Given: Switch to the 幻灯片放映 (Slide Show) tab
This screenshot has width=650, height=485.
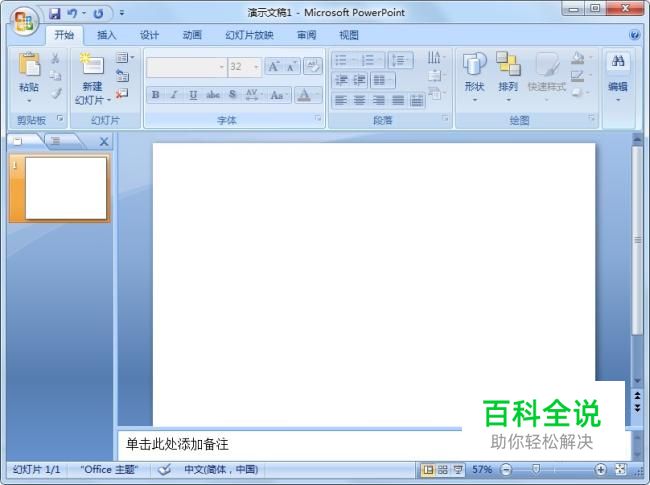Looking at the screenshot, I should coord(249,35).
